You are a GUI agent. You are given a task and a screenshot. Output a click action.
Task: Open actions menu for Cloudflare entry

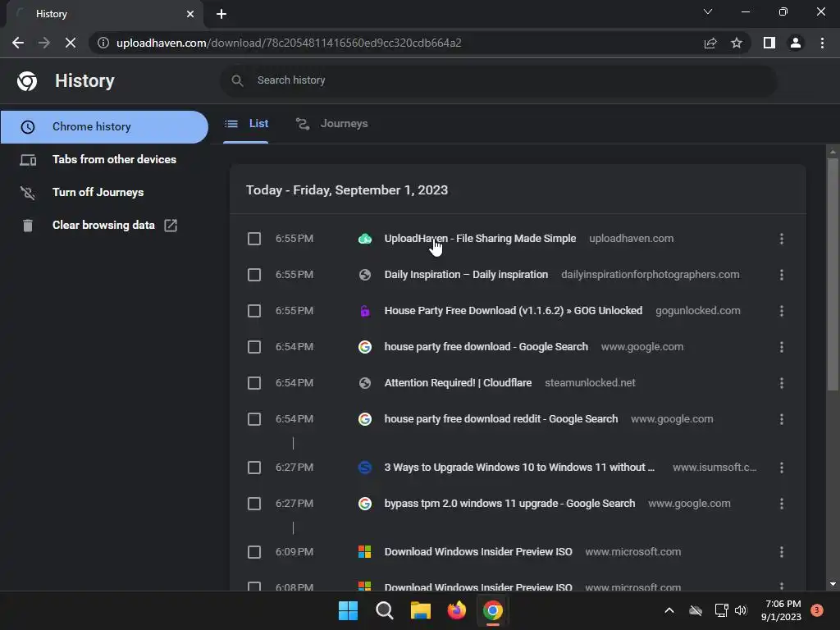tap(782, 383)
